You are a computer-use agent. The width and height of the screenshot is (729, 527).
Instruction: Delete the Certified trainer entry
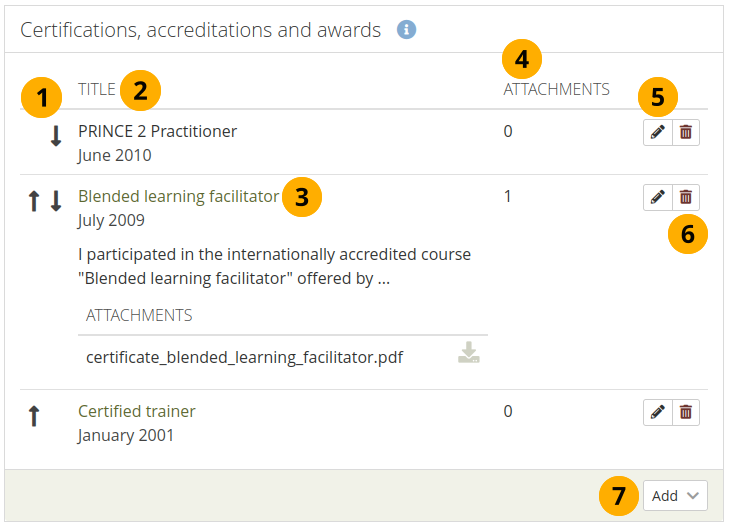(x=686, y=412)
